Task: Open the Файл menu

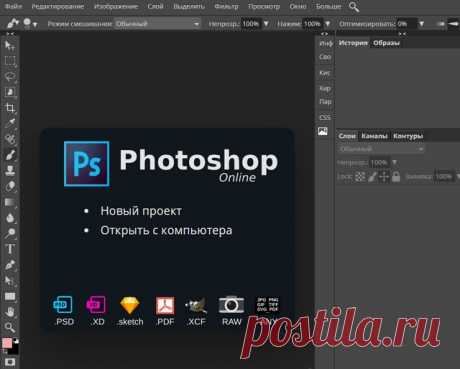Action: (x=14, y=6)
